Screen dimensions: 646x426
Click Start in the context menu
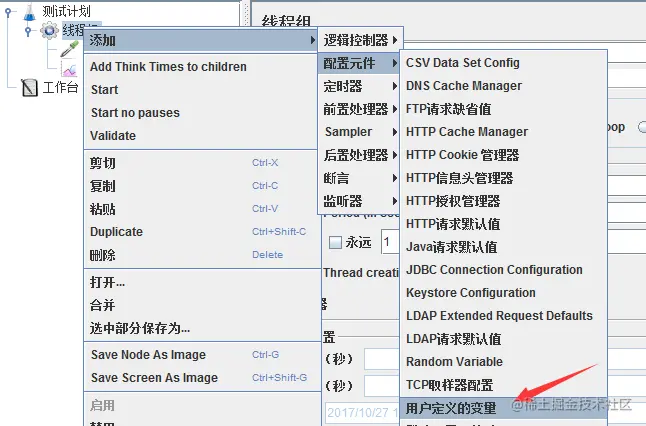pos(200,89)
